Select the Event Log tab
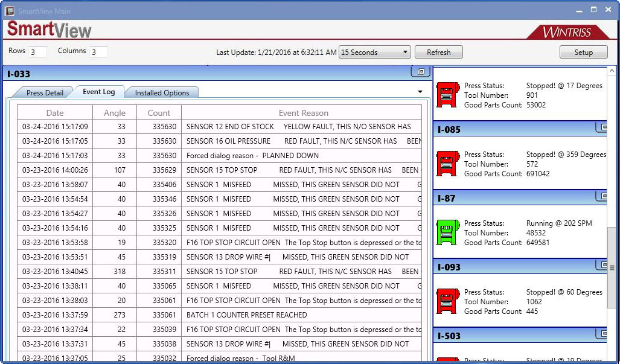This screenshot has width=620, height=364. tap(99, 92)
